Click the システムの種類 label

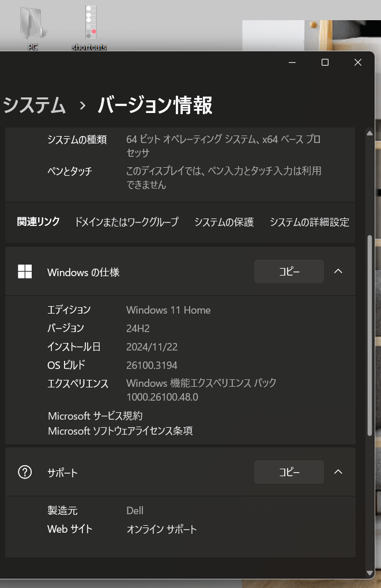pos(77,140)
